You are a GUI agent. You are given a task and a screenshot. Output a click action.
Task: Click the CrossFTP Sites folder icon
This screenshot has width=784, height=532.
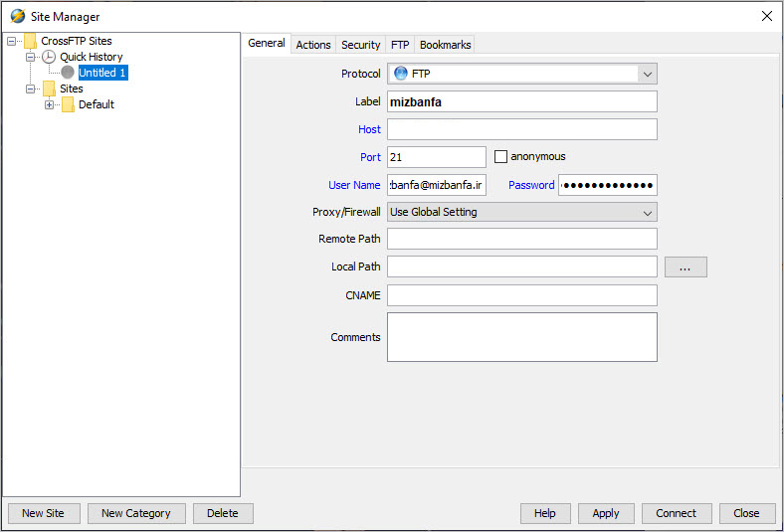pyautogui.click(x=31, y=41)
